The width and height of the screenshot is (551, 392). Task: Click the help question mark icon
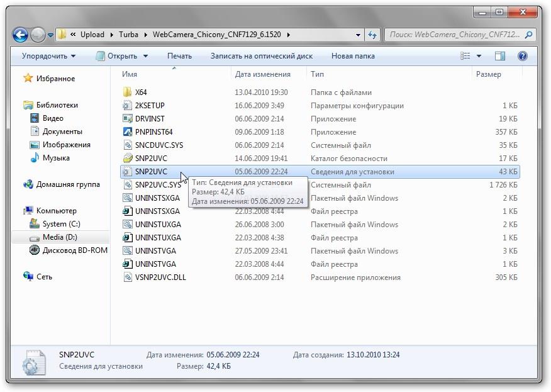click(x=522, y=56)
